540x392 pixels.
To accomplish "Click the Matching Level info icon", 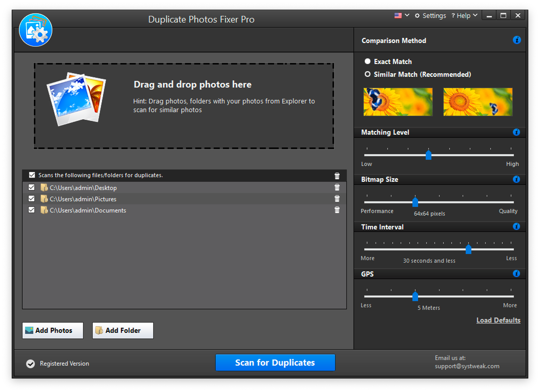I will click(516, 132).
